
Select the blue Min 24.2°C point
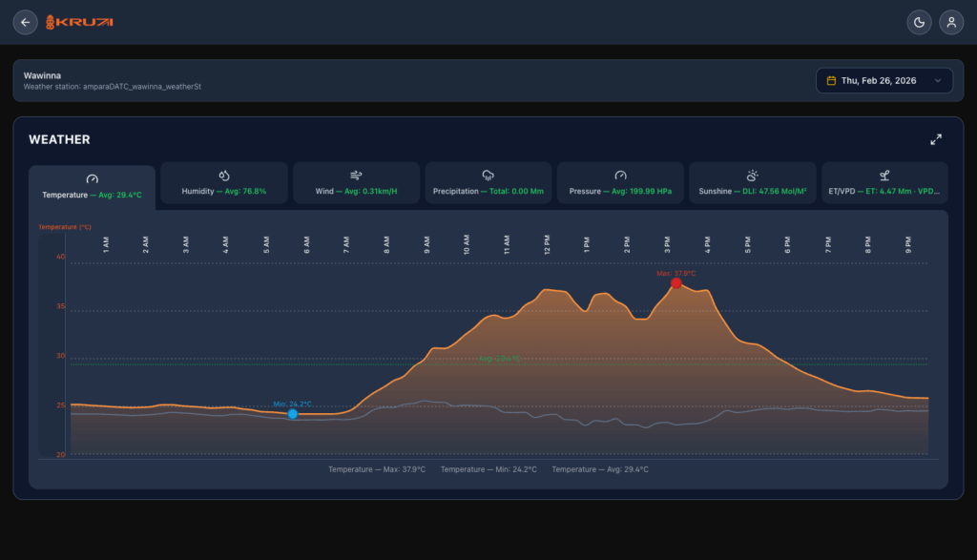[292, 414]
